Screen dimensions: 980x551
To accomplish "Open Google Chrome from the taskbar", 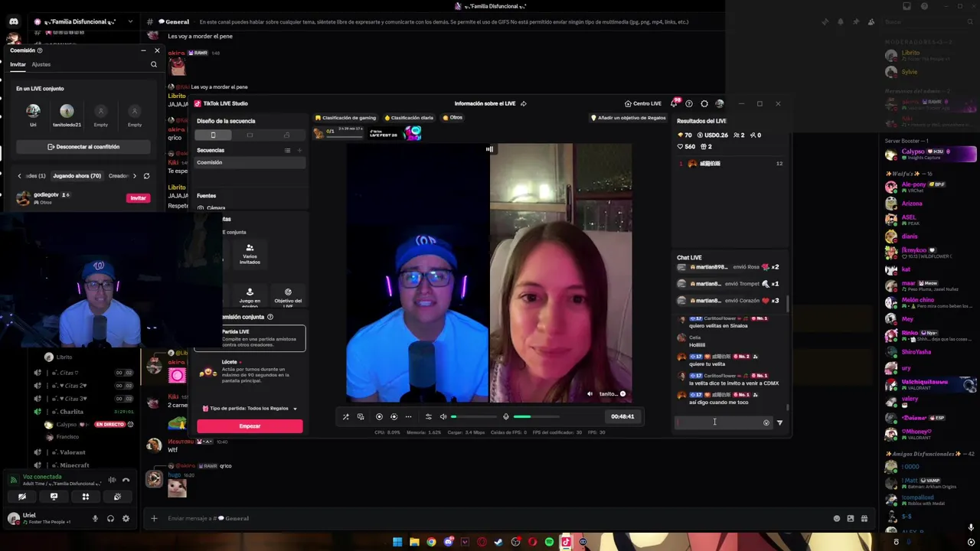I will [x=431, y=542].
